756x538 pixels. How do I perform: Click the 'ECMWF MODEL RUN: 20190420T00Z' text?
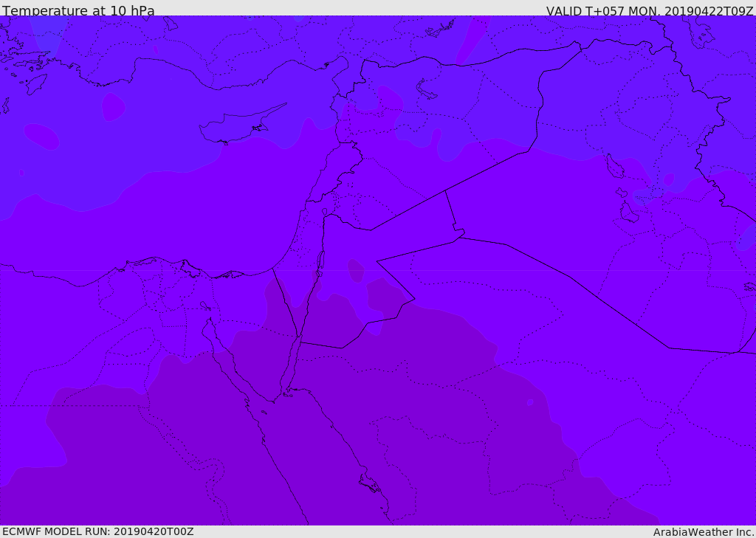point(98,531)
